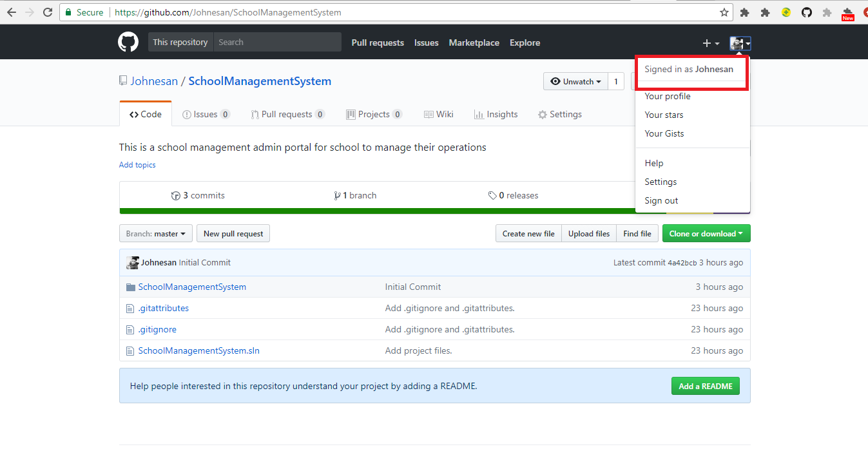This screenshot has width=868, height=449.
Task: Click the Create new file button
Action: click(528, 234)
